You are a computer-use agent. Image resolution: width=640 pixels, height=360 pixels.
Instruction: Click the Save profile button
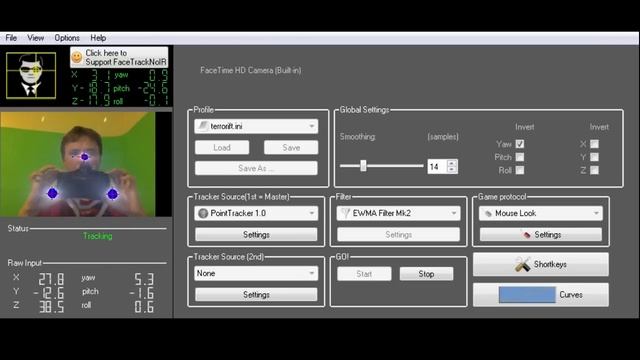tap(291, 147)
